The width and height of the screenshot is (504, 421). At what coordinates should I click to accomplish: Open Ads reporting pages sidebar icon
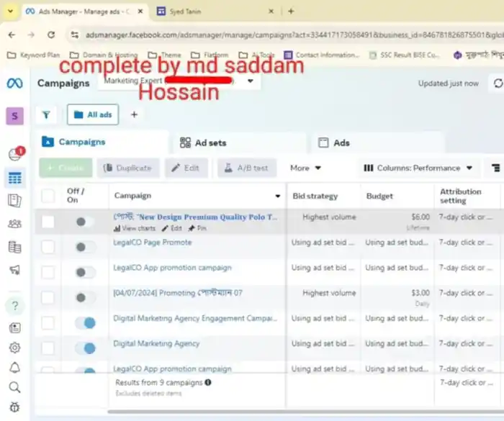coord(15,201)
